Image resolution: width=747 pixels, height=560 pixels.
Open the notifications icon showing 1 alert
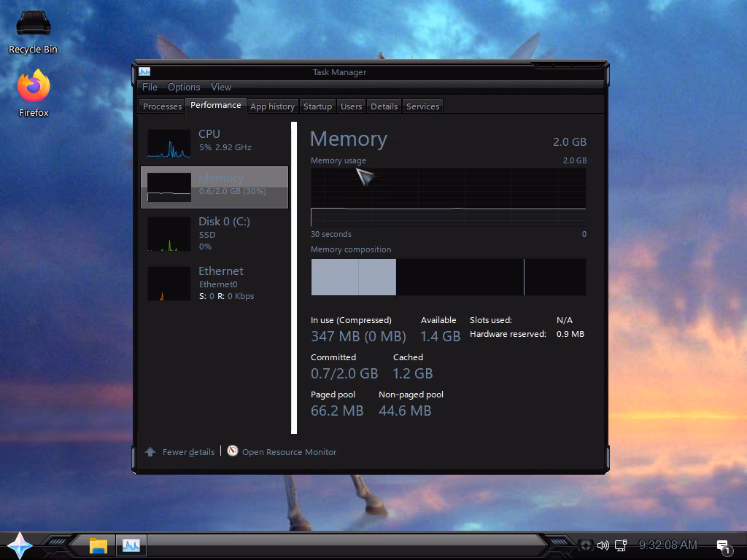click(722, 545)
